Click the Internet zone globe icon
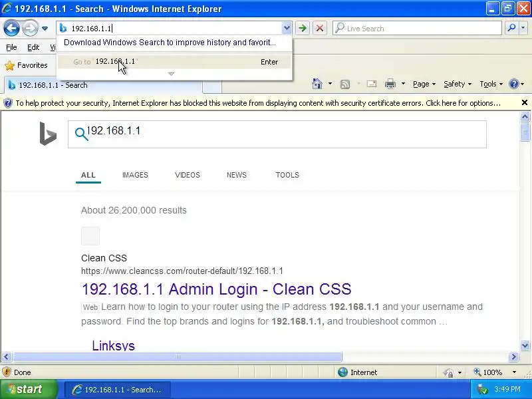The width and height of the screenshot is (532, 399). (x=342, y=372)
